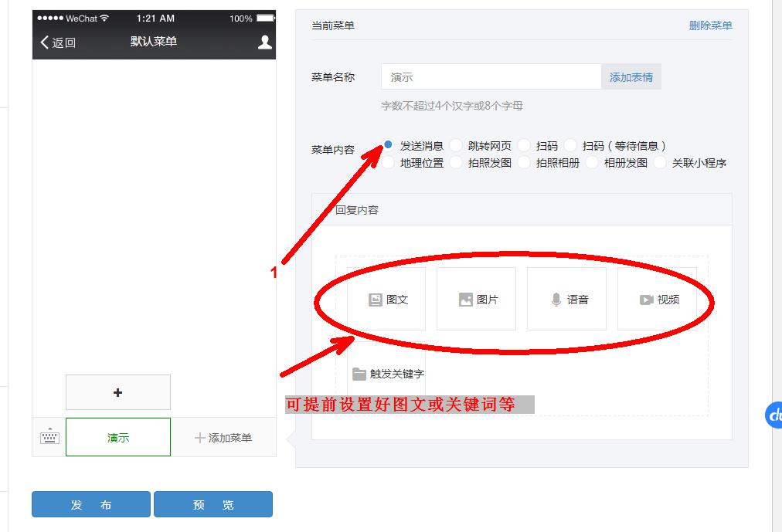Viewport: 782px width, 532px height.
Task: Click the 预览 preview button
Action: point(213,504)
